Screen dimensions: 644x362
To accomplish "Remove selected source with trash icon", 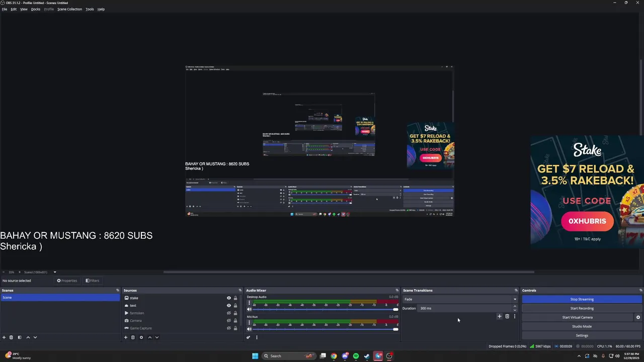I will pyautogui.click(x=133, y=337).
